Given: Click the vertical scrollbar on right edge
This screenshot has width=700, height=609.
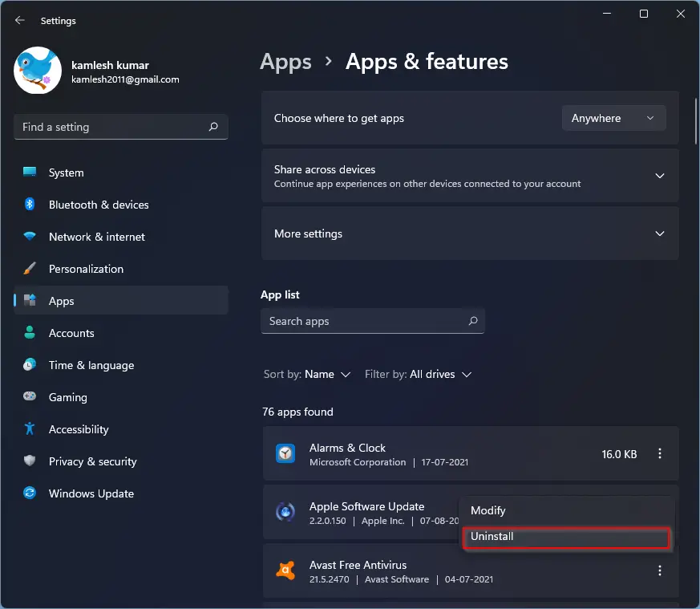Looking at the screenshot, I should (695, 120).
